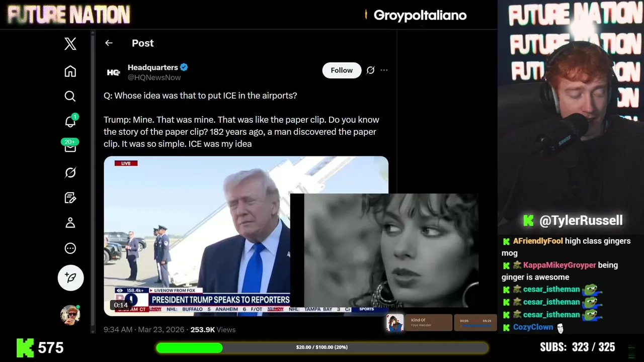Screen dimensions: 644x362
Task: Click the Kick logo beside @TylerRussell
Action: (528, 220)
